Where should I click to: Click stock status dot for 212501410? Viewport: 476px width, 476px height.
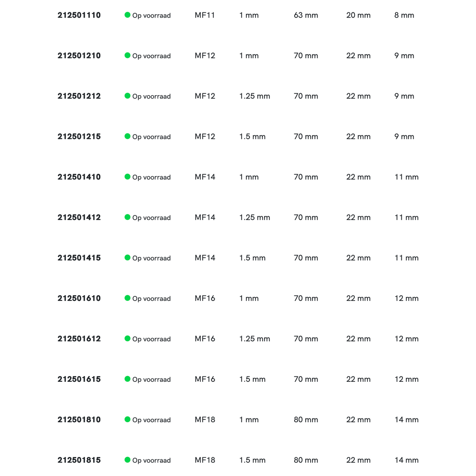click(128, 177)
